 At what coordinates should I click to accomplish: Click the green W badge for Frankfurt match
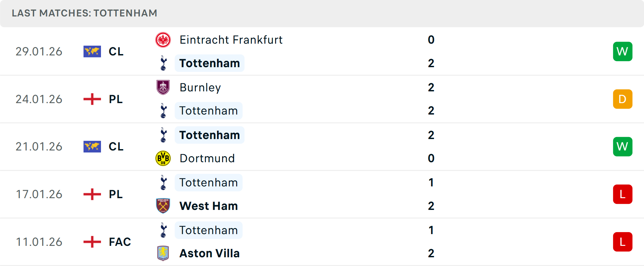(x=623, y=51)
